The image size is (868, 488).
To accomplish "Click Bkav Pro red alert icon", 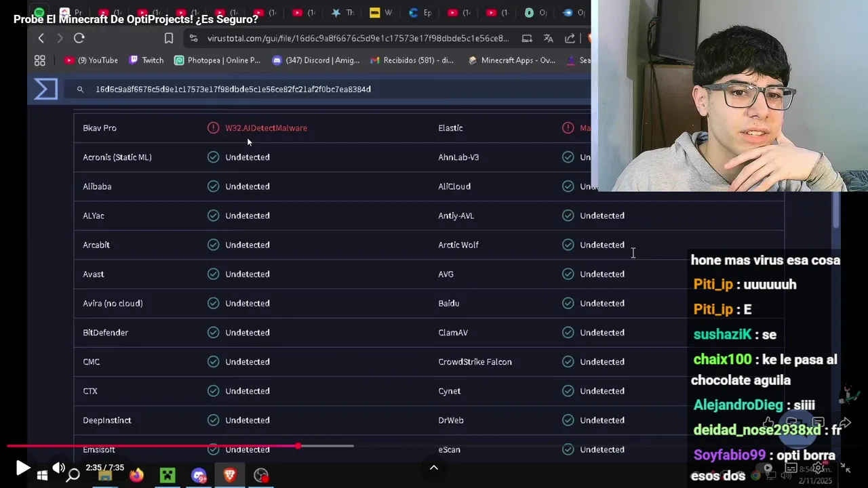I will tap(214, 127).
